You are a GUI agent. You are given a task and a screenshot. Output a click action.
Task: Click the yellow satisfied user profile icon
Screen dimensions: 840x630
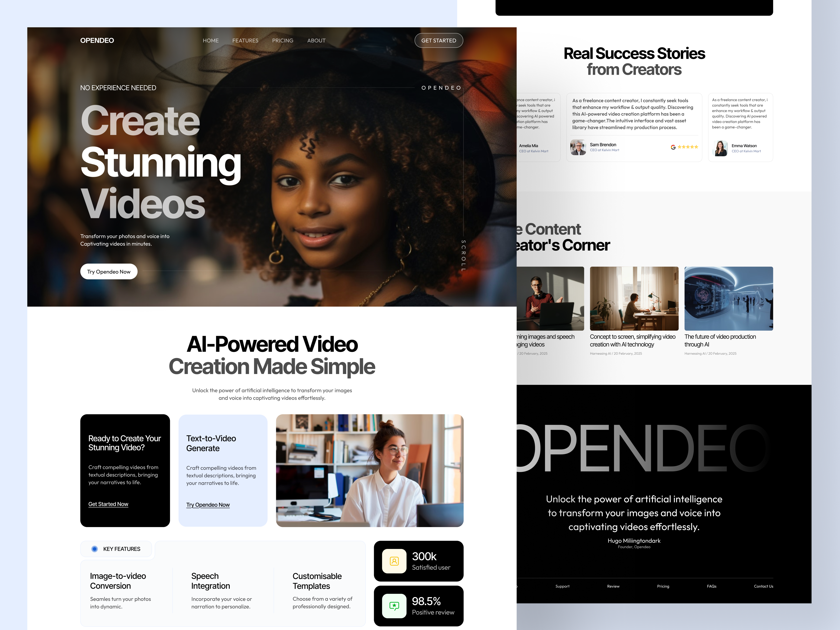click(x=394, y=561)
